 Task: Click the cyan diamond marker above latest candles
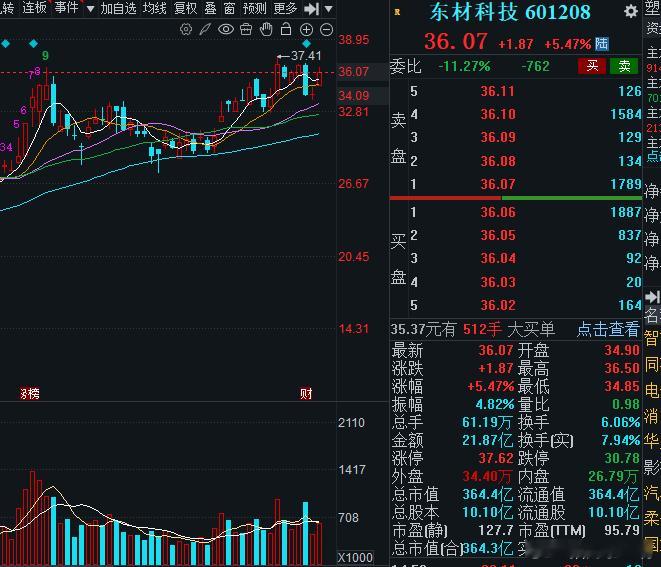306,43
